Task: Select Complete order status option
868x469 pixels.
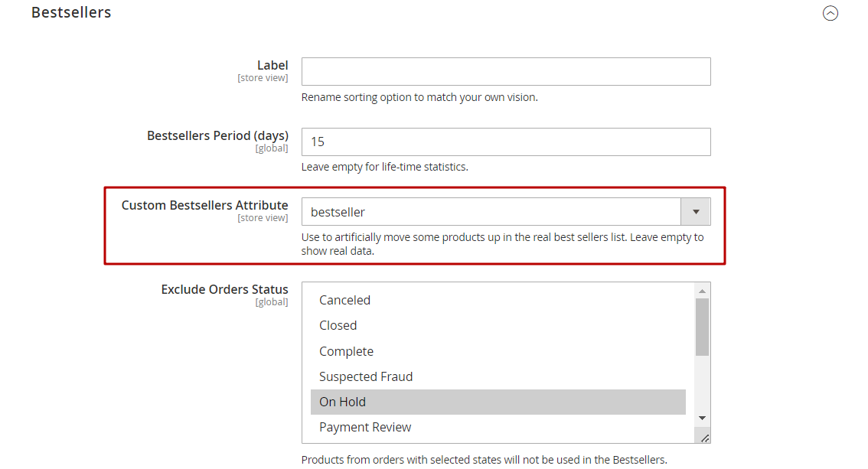Action: click(x=498, y=351)
